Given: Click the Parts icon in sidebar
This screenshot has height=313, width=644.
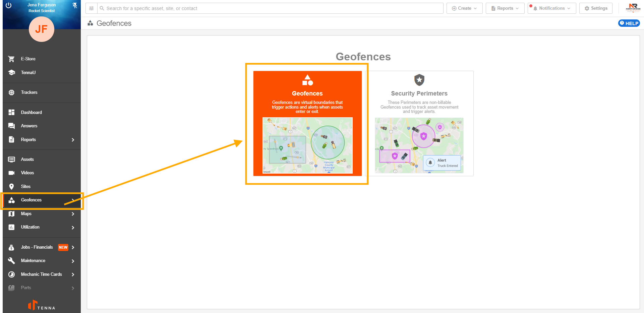Looking at the screenshot, I should point(11,288).
